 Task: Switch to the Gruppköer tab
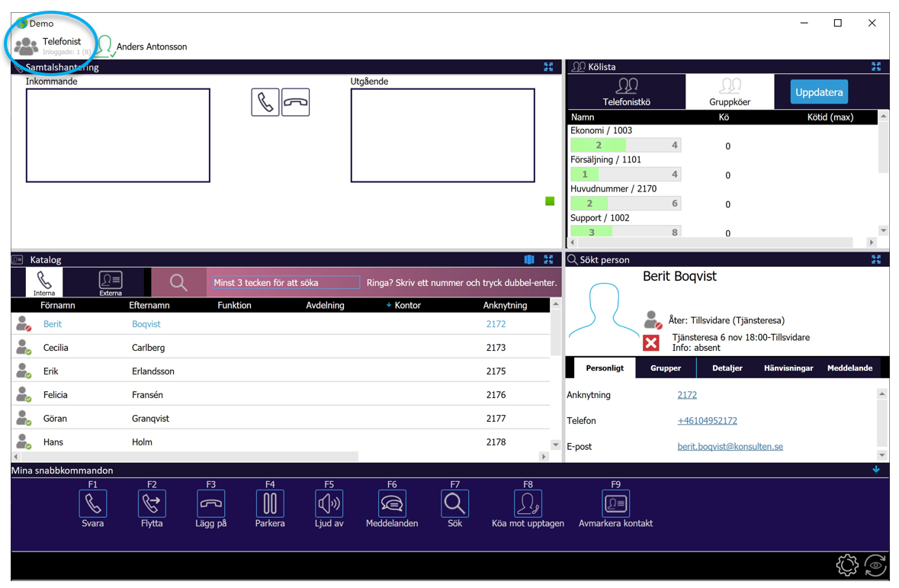coord(730,92)
